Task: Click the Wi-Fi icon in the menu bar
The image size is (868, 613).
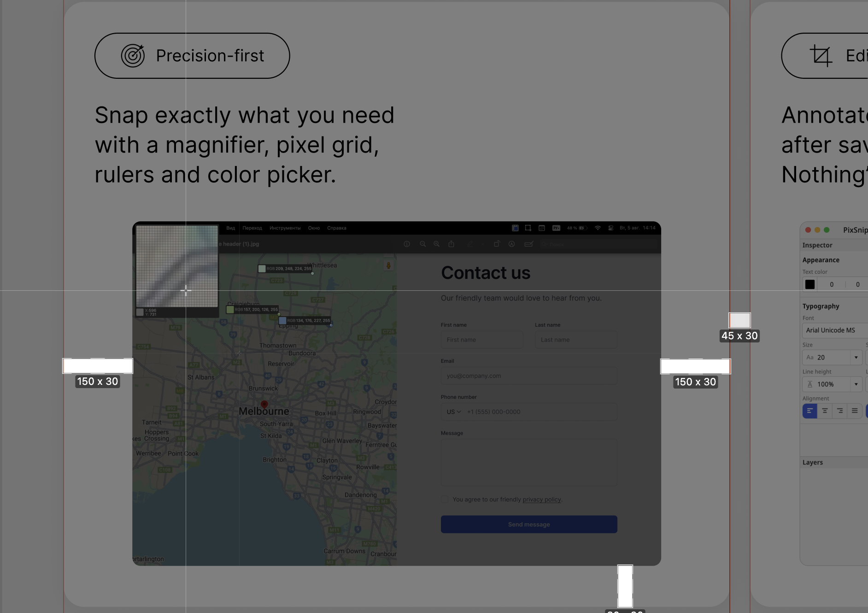Action: click(598, 228)
